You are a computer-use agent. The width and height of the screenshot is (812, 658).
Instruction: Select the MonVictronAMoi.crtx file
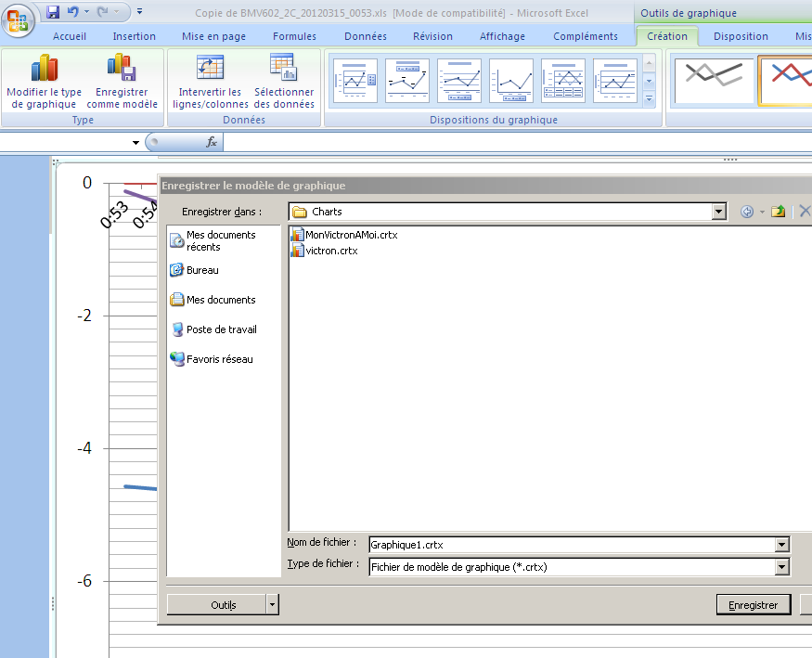[351, 235]
